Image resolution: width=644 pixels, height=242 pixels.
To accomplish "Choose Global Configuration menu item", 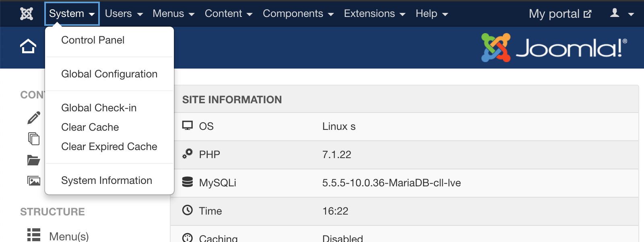I will (109, 74).
